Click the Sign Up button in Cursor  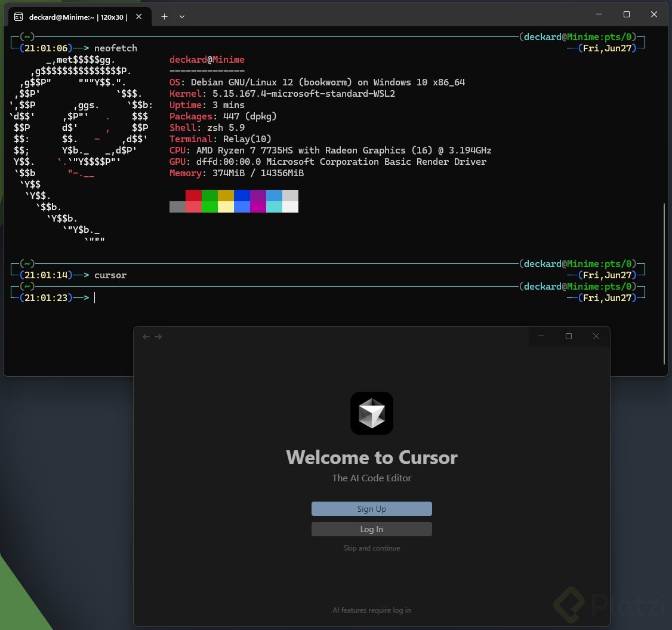tap(372, 509)
